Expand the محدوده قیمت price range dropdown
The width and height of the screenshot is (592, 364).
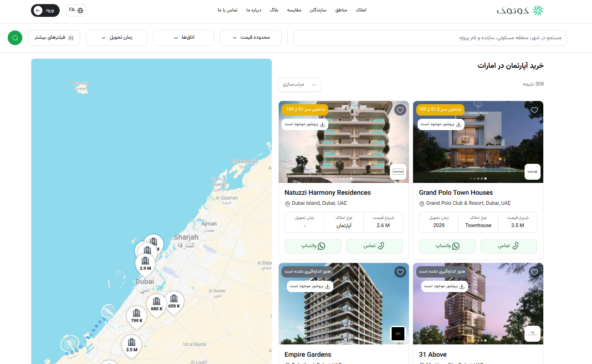[x=250, y=38]
